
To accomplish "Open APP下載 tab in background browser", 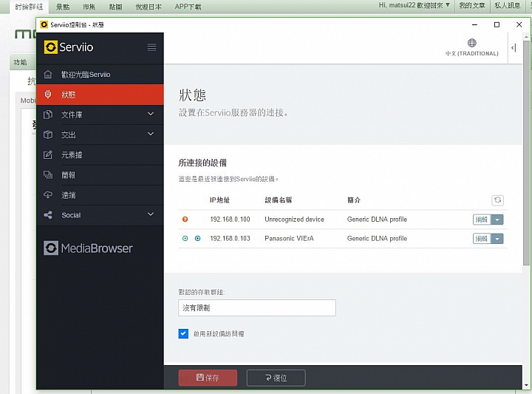I will [188, 7].
